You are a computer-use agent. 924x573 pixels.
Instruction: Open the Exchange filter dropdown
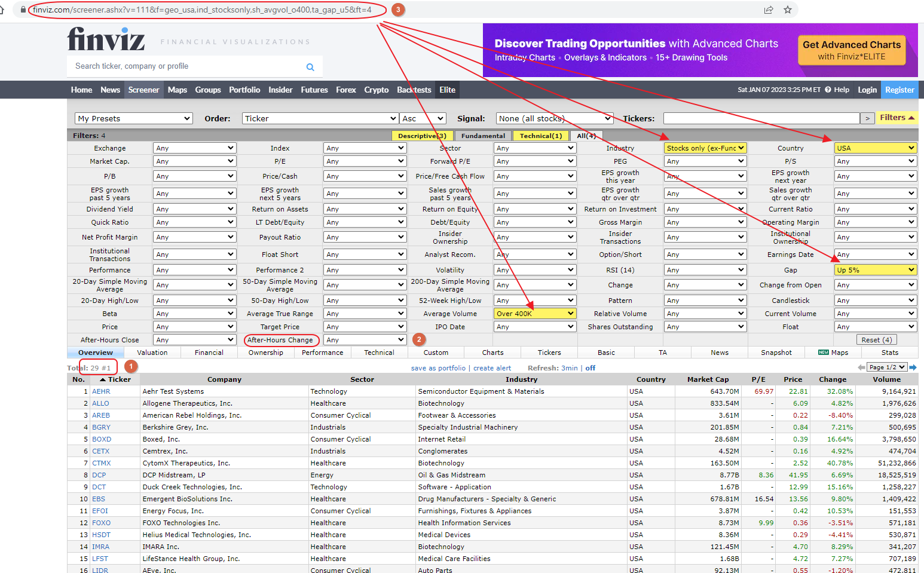[x=194, y=148]
